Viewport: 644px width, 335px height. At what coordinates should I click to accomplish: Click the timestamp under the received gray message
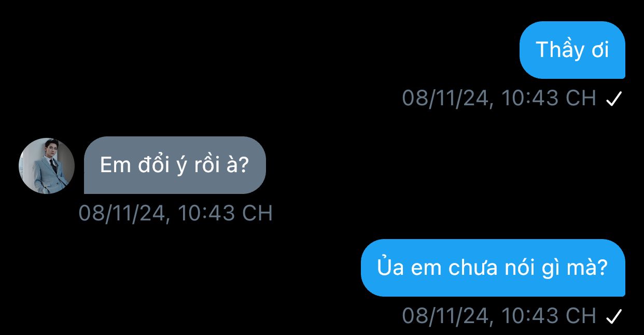[x=176, y=213]
